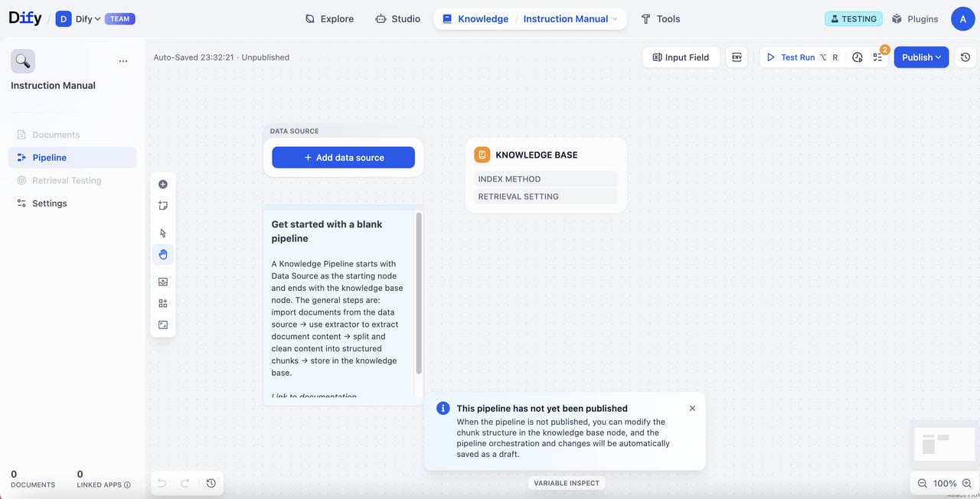Open the Studio tab
This screenshot has width=980, height=499.
point(397,19)
